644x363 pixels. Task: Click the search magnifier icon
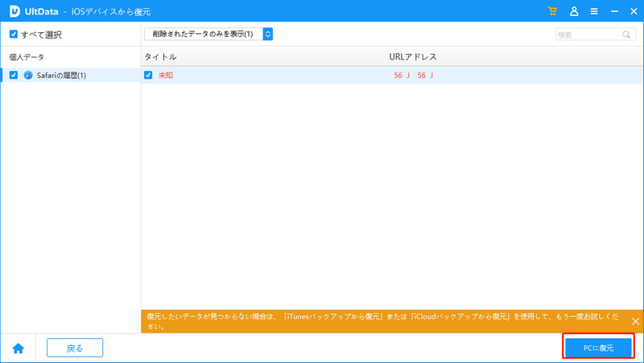(625, 35)
